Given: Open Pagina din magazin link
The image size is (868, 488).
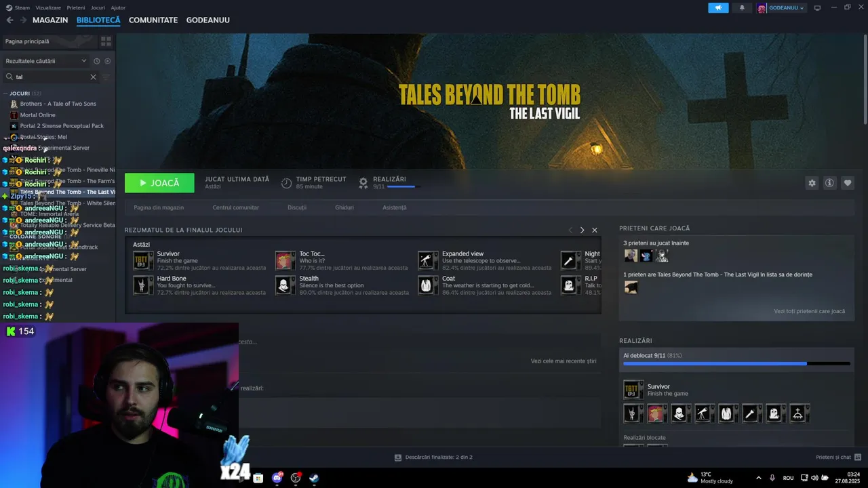Looking at the screenshot, I should pyautogui.click(x=159, y=207).
